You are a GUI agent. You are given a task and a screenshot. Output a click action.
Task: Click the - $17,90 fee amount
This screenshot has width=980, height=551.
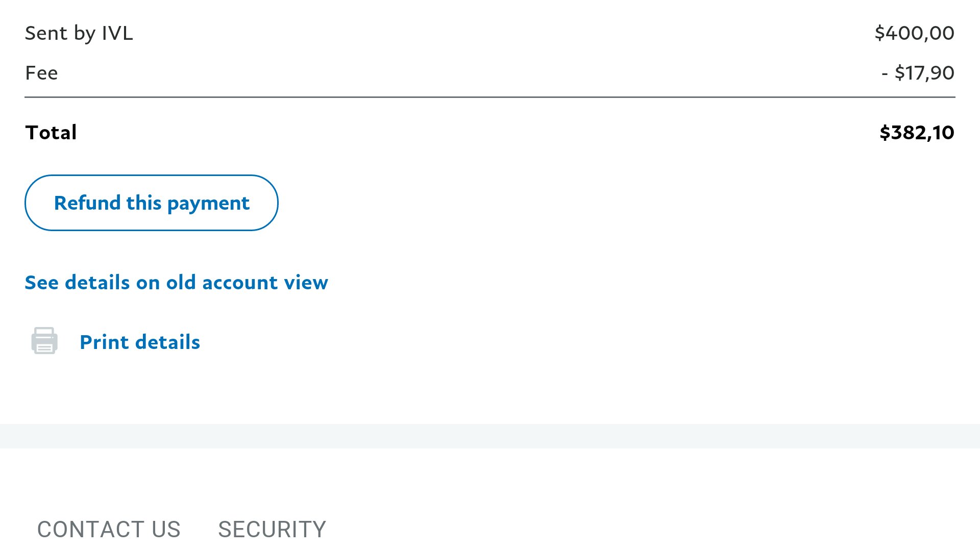[918, 73]
